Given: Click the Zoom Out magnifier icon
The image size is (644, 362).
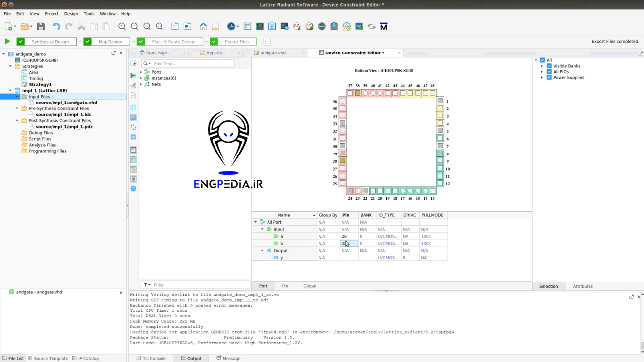Looking at the screenshot, I should click(134, 26).
